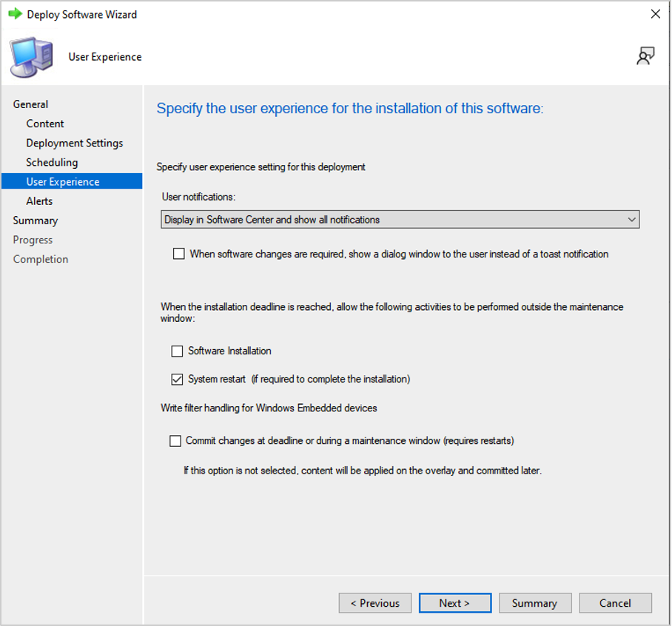Enable dialog window instead of toast notification
Image resolution: width=672 pixels, height=626 pixels.
click(x=178, y=254)
